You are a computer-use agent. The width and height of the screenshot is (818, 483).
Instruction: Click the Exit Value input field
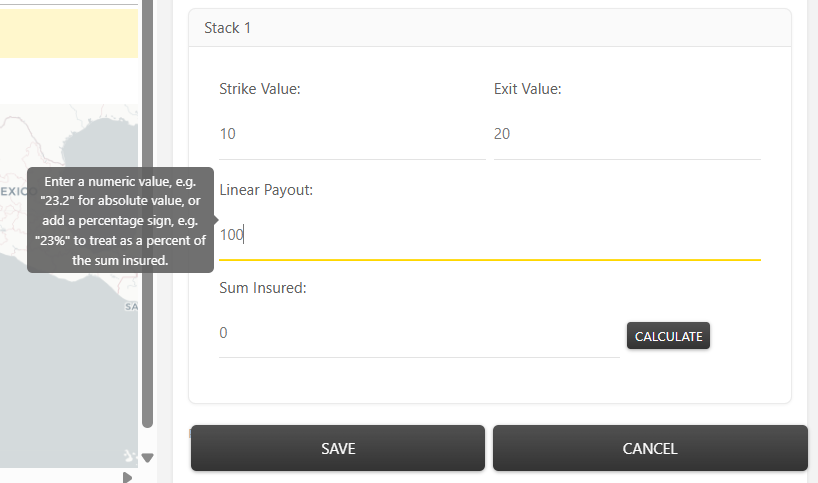(626, 134)
